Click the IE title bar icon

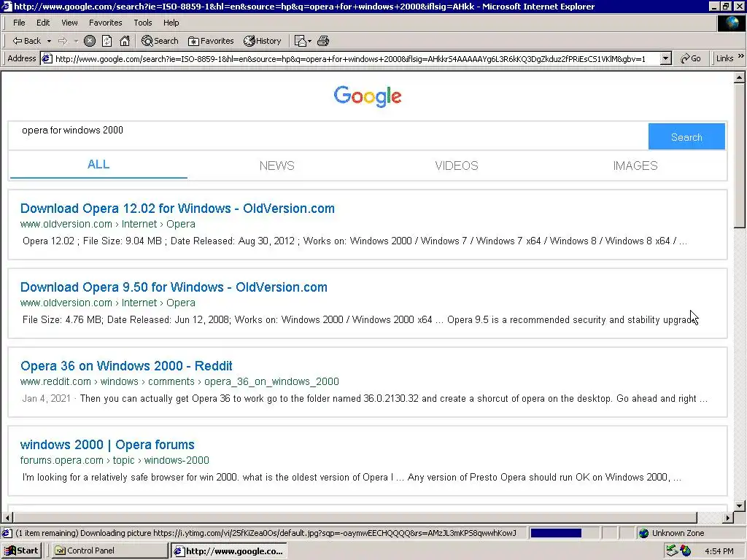coord(7,6)
